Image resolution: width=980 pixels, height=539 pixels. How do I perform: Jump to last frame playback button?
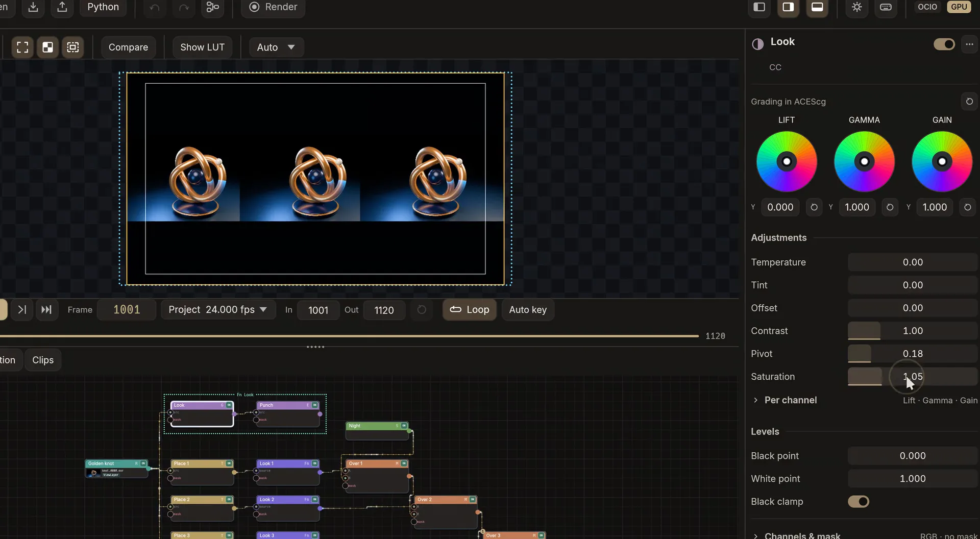(x=46, y=310)
